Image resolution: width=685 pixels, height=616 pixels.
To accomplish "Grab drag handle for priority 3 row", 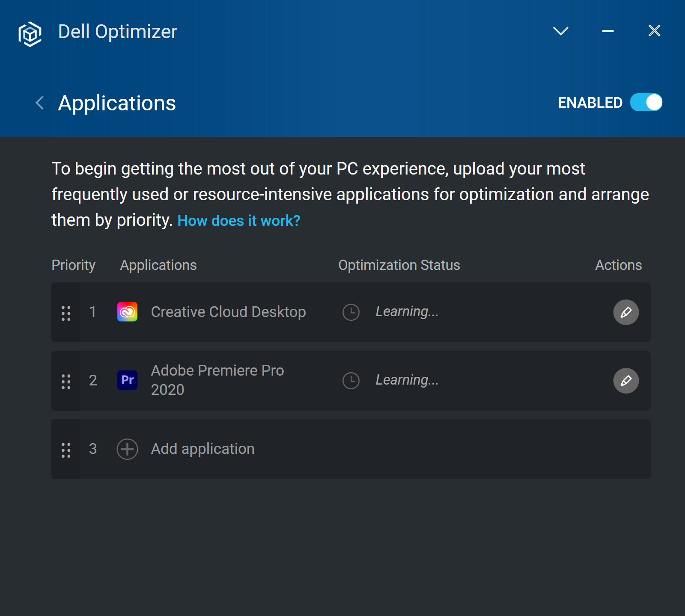I will click(66, 450).
